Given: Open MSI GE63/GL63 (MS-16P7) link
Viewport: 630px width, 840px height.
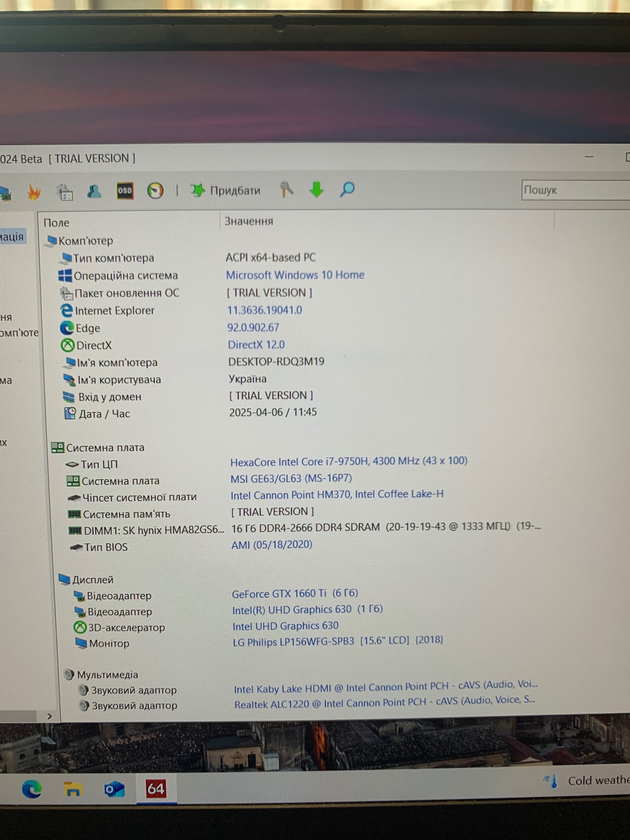Looking at the screenshot, I should click(x=291, y=479).
